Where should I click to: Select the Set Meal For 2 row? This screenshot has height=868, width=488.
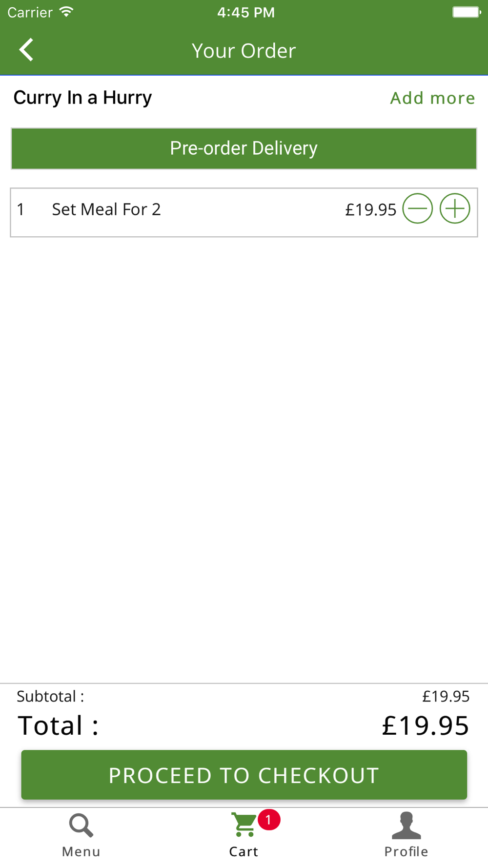click(x=244, y=212)
